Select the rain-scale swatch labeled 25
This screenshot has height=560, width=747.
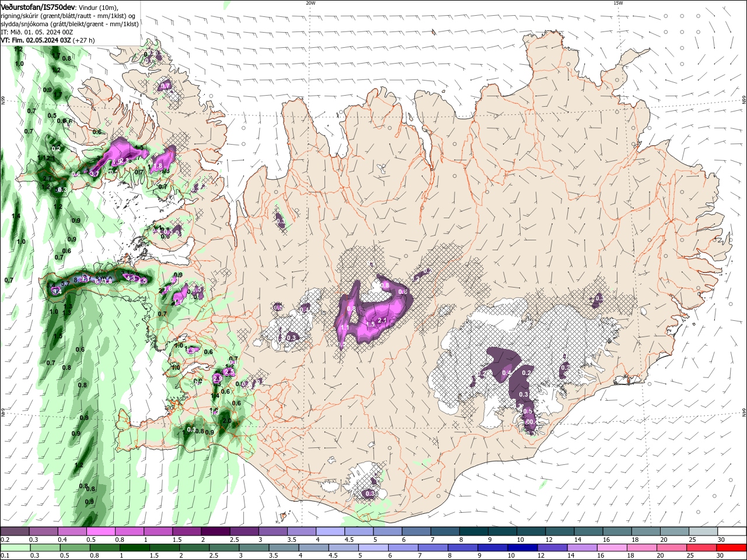click(701, 548)
